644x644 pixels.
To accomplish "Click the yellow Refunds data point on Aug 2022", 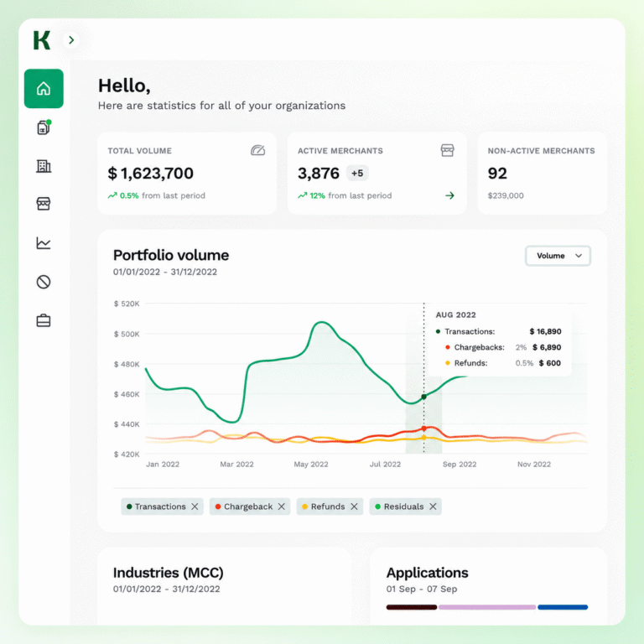I will click(x=423, y=438).
